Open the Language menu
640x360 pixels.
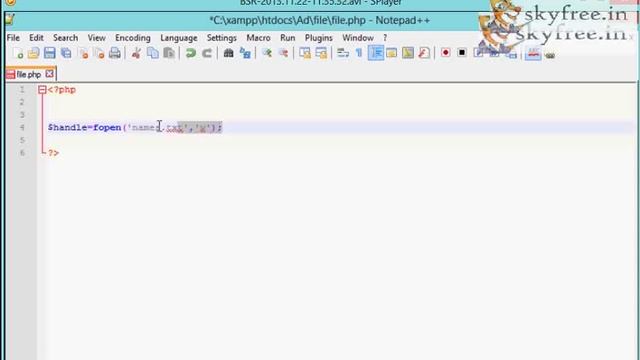(x=179, y=38)
